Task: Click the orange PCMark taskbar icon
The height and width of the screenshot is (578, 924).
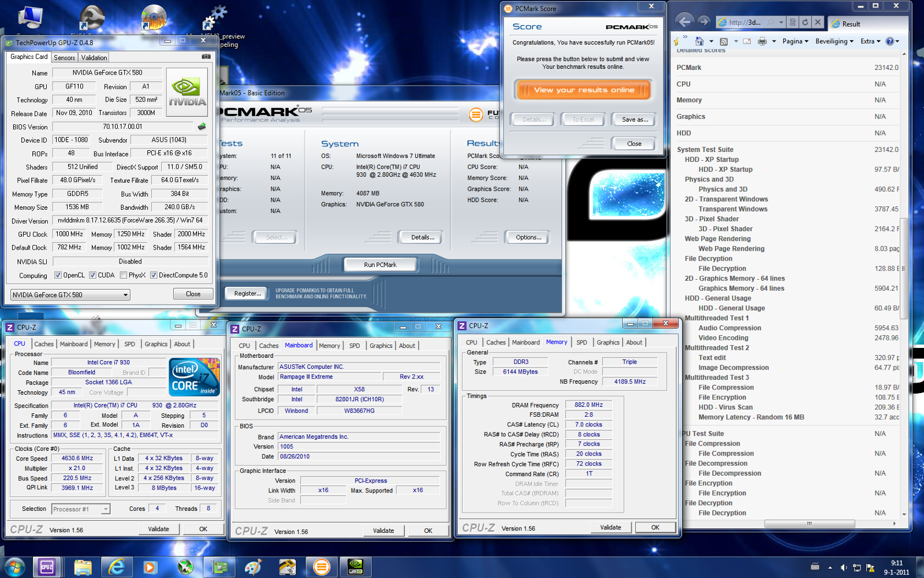Action: [x=322, y=567]
